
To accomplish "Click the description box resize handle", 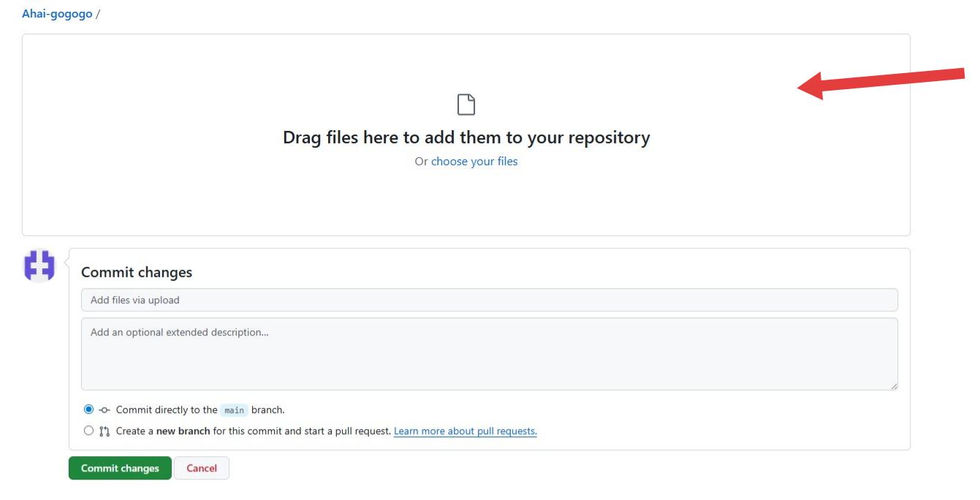I will 893,385.
